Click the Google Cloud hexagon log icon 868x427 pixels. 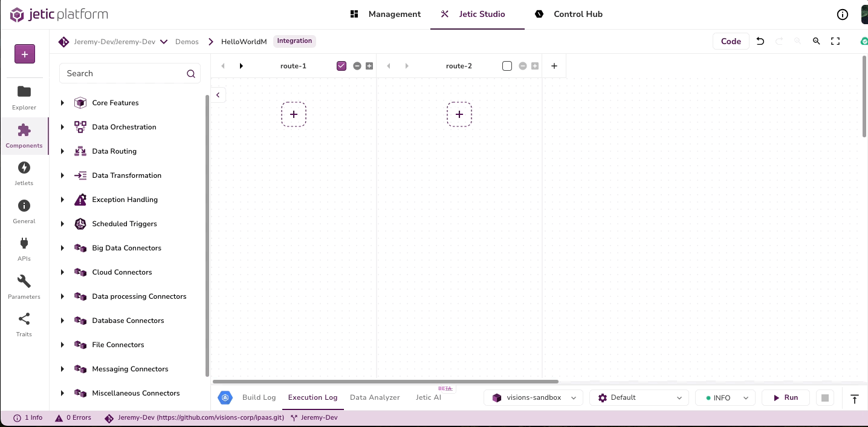click(225, 397)
